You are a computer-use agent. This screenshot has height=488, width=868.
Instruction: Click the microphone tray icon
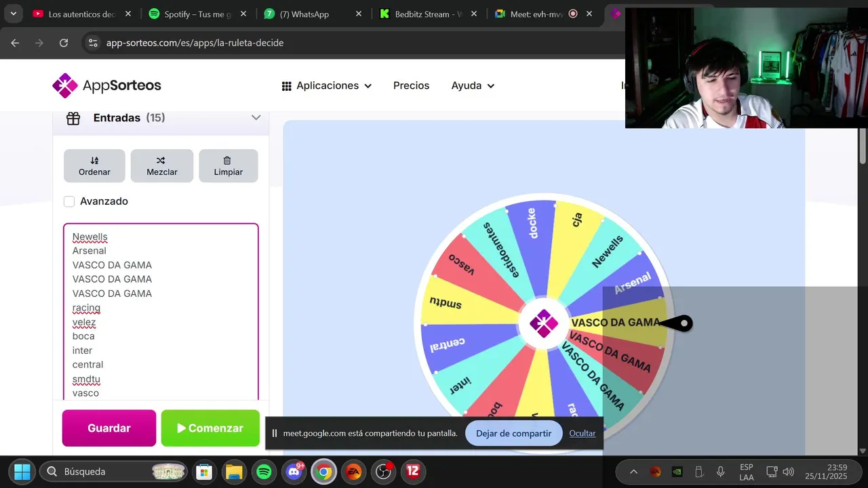tap(720, 472)
